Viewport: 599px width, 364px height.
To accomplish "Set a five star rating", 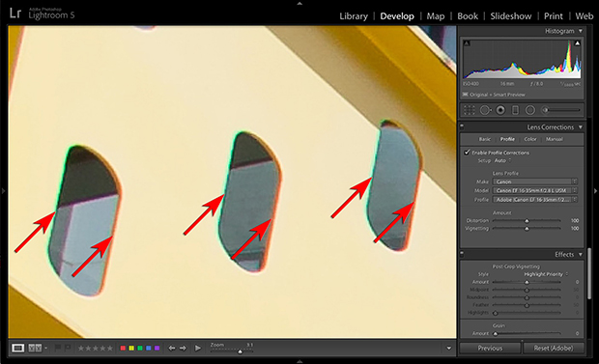I will [x=110, y=349].
